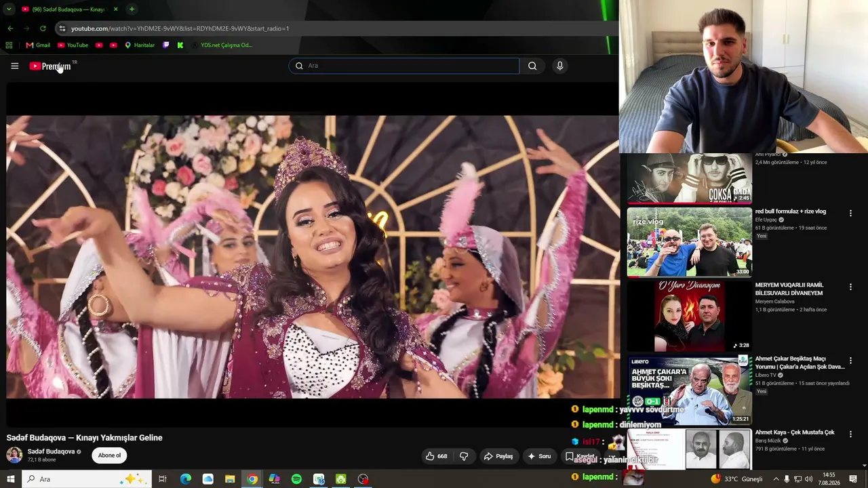Click the Chrome address bar URL
This screenshot has width=868, height=488.
[x=180, y=28]
